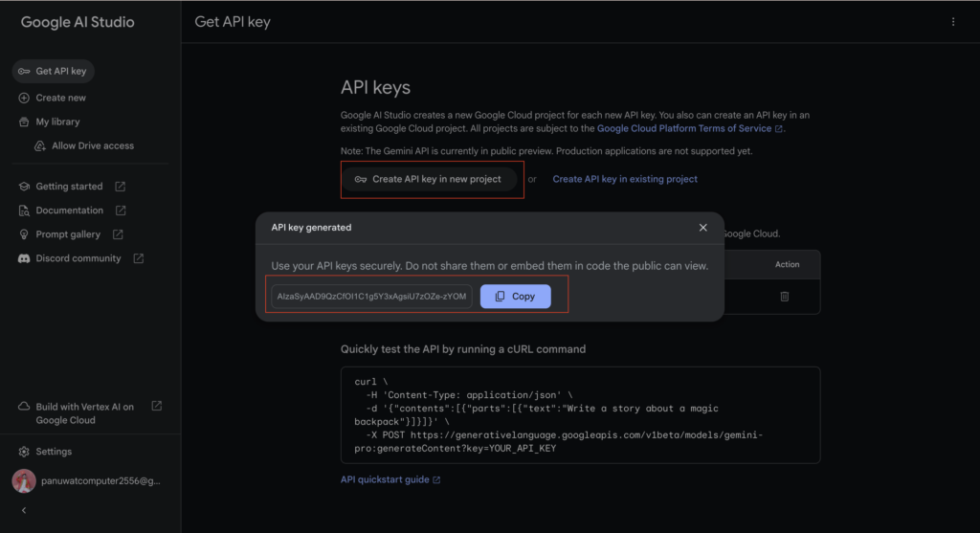
Task: Open Prompt gallery
Action: coord(68,234)
